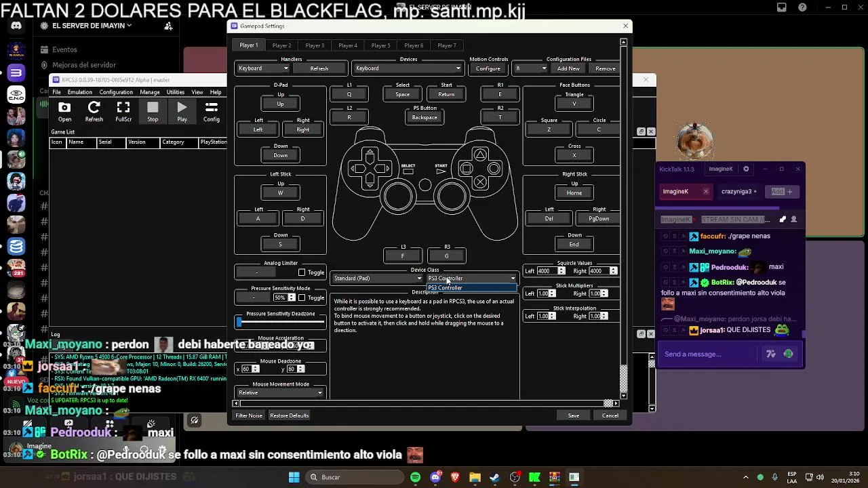Open the Devices Keyboard dropdown
Screen dimensions: 868x488
click(408, 68)
